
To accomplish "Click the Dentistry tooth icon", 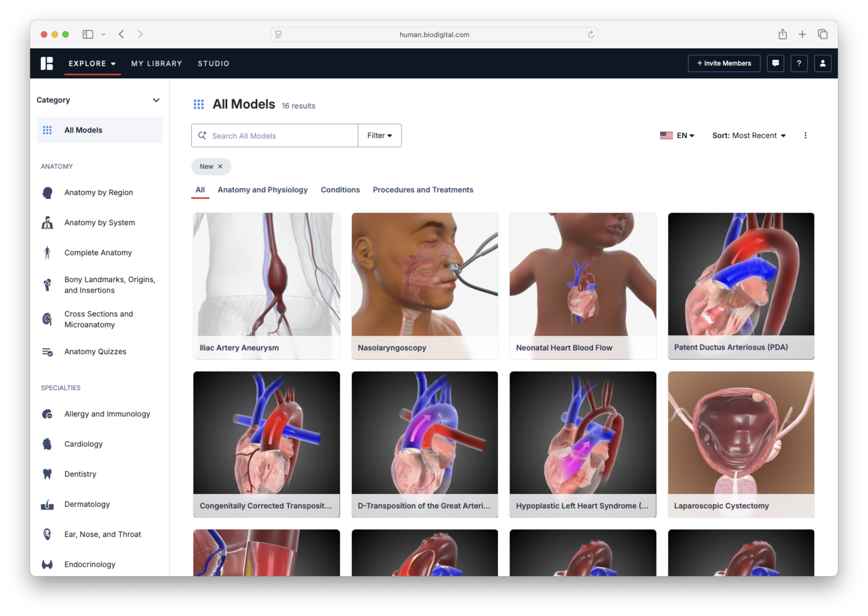I will click(x=47, y=474).
